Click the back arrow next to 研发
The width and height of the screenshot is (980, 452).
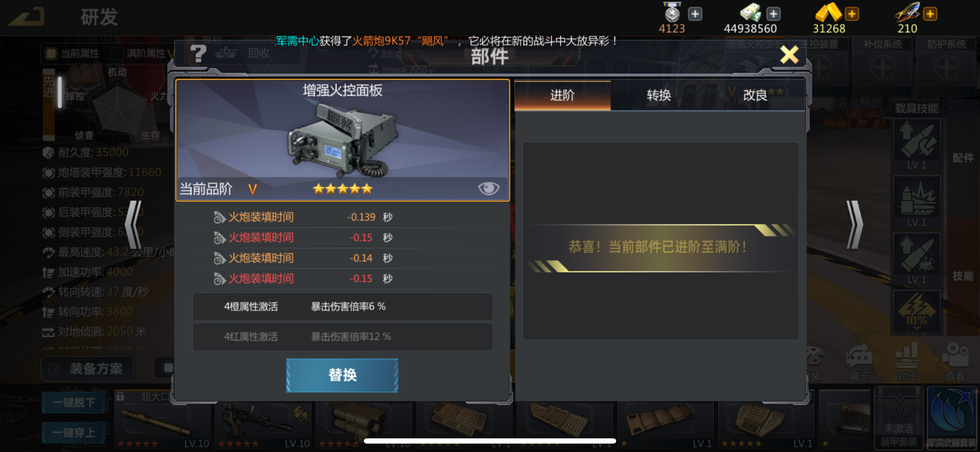click(26, 17)
